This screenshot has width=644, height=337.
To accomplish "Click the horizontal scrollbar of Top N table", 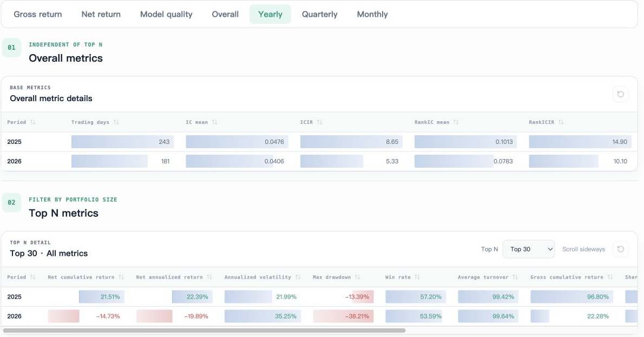I will tap(204, 331).
